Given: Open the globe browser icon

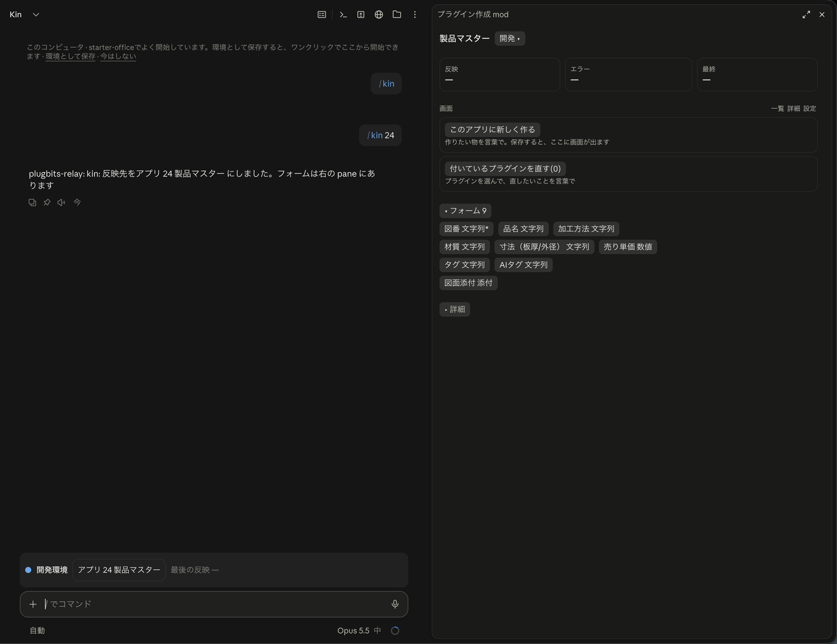Looking at the screenshot, I should point(378,14).
